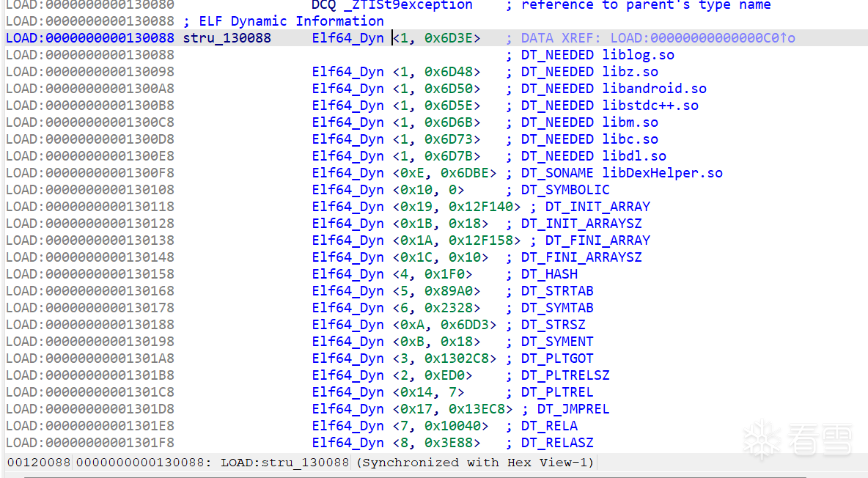
Task: Click the 0x6D3E value in the highlighted row
Action: click(449, 38)
